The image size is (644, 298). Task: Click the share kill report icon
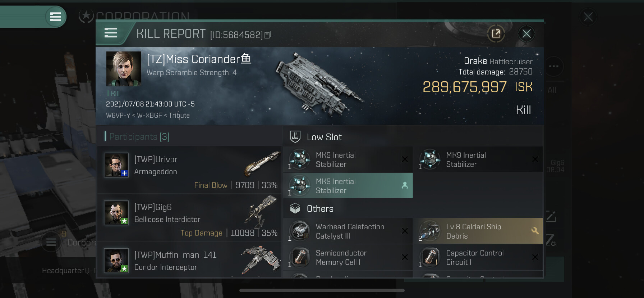point(496,34)
